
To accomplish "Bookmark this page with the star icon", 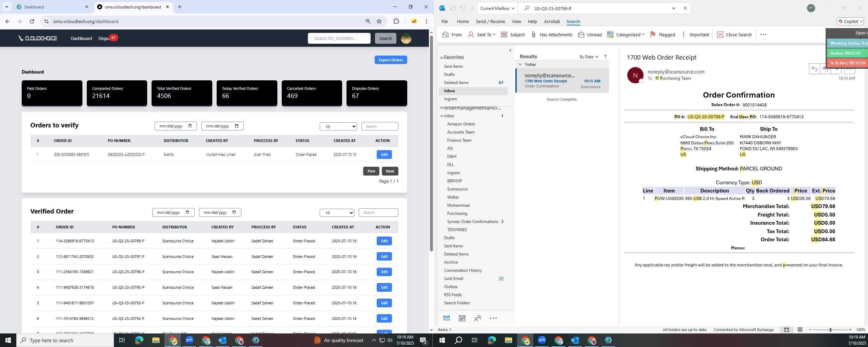I will click(379, 21).
